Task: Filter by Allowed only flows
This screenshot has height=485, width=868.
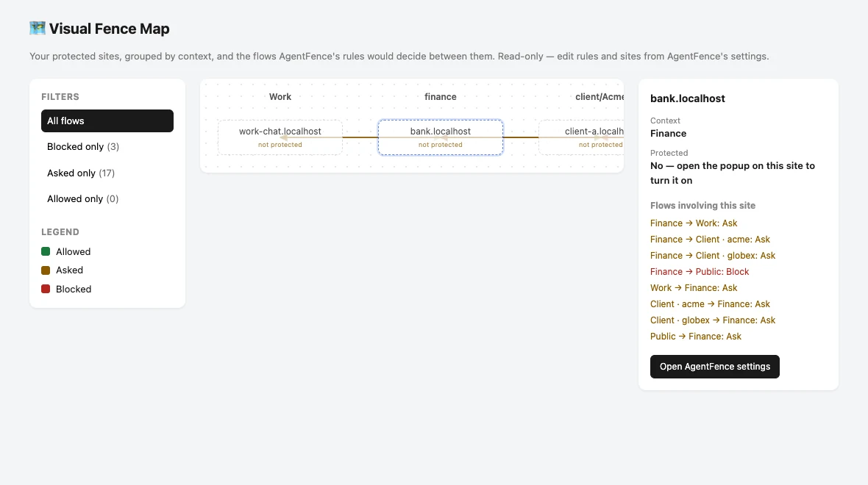Action: coord(107,198)
